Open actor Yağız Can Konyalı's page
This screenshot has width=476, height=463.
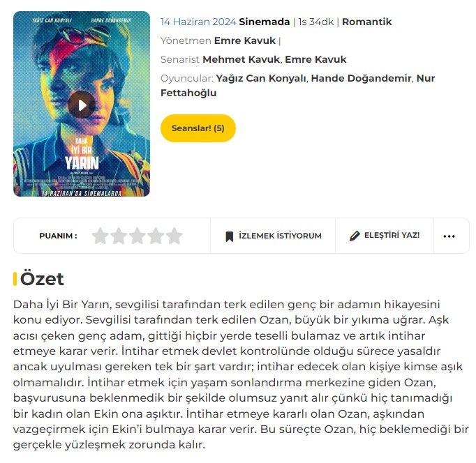coord(261,78)
